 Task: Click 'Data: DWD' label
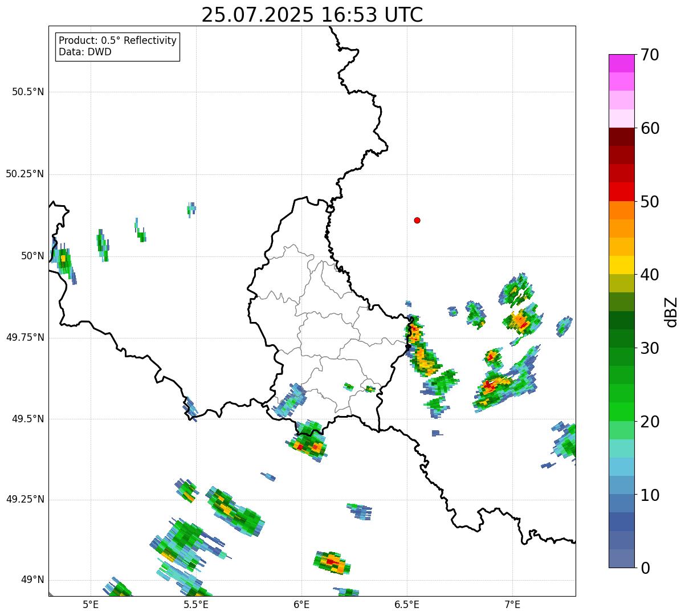pos(85,52)
